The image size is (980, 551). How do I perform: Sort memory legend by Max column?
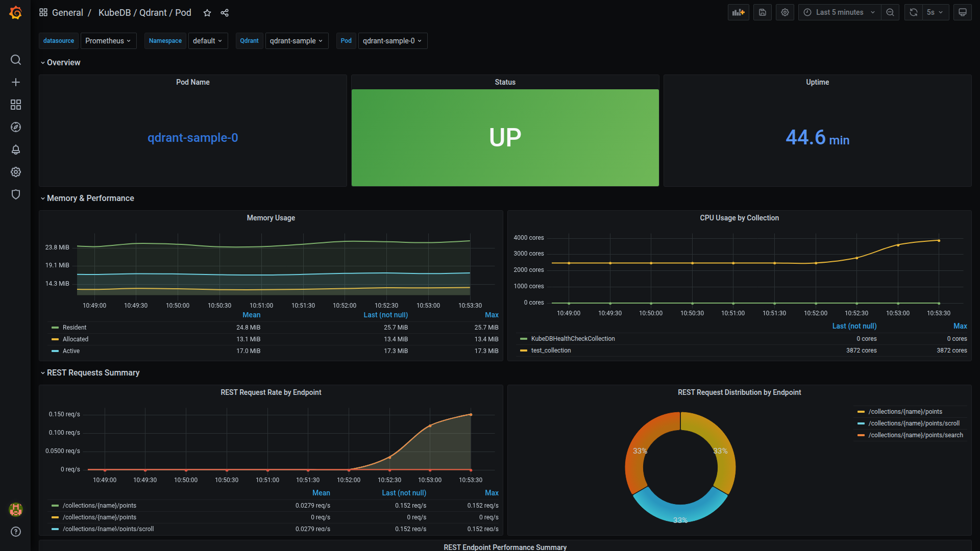click(492, 315)
